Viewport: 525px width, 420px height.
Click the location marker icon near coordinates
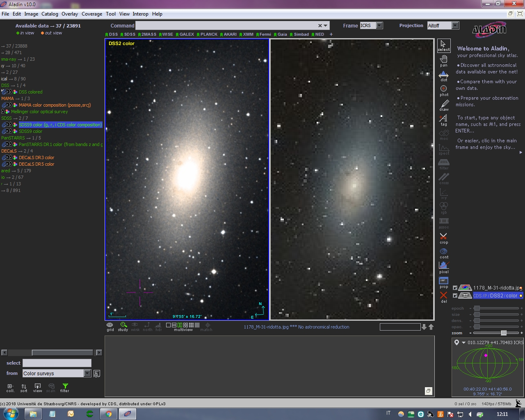pos(457,342)
